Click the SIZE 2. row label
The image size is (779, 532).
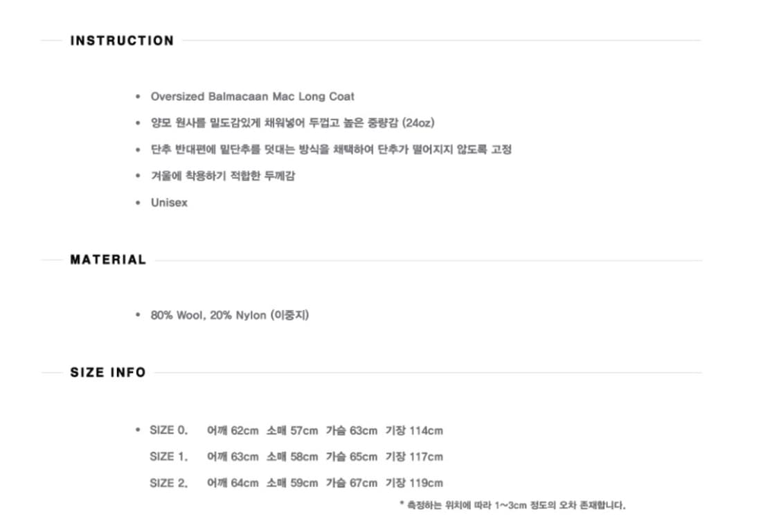(x=168, y=483)
